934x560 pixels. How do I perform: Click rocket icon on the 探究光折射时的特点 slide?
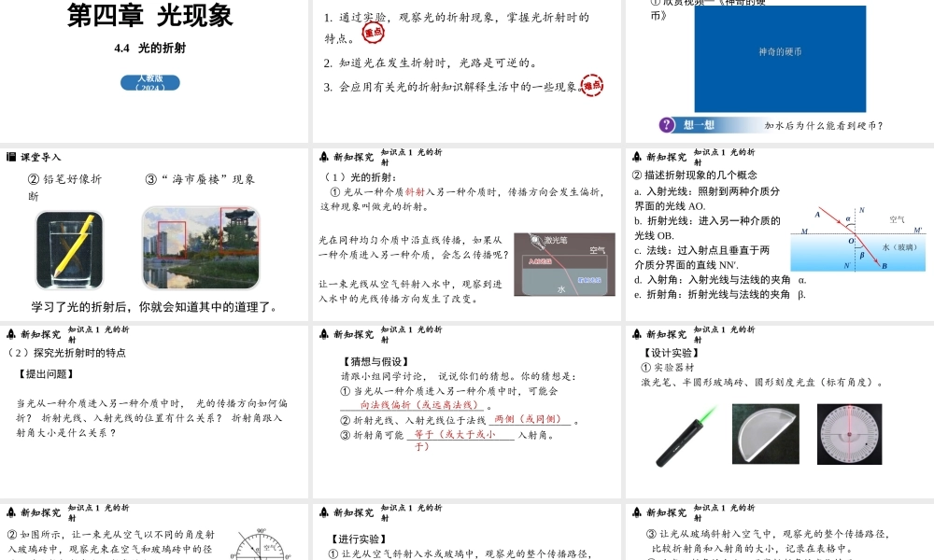pos(11,334)
